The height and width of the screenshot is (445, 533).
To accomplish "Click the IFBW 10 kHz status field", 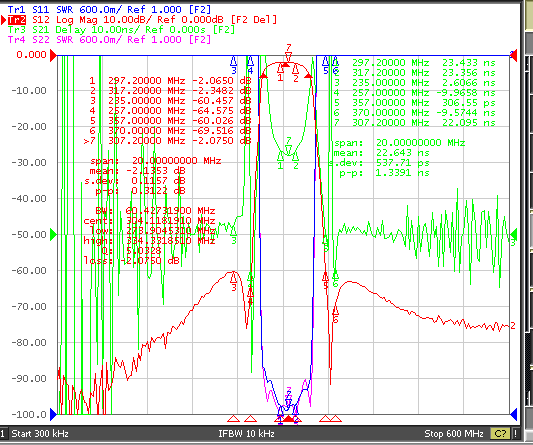I will pos(246,434).
